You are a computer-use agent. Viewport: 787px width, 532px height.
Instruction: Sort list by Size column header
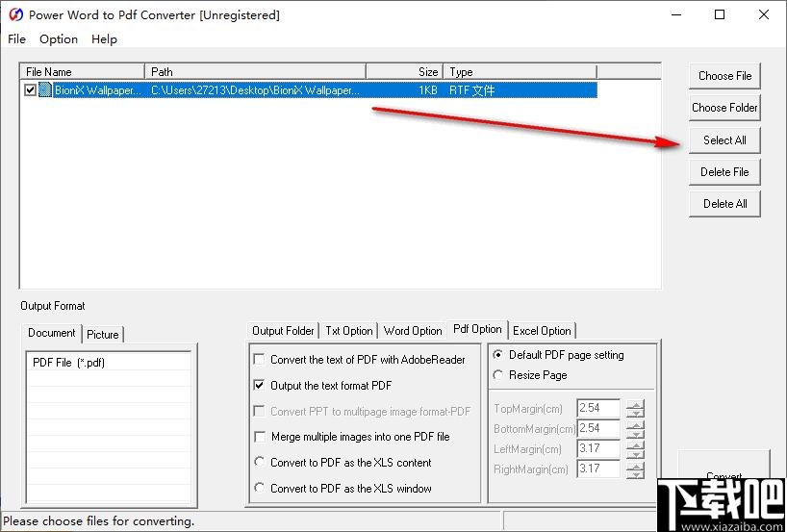(404, 72)
